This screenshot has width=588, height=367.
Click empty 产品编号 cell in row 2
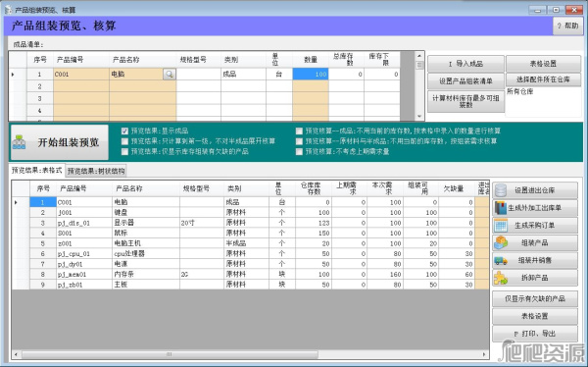[x=81, y=86]
